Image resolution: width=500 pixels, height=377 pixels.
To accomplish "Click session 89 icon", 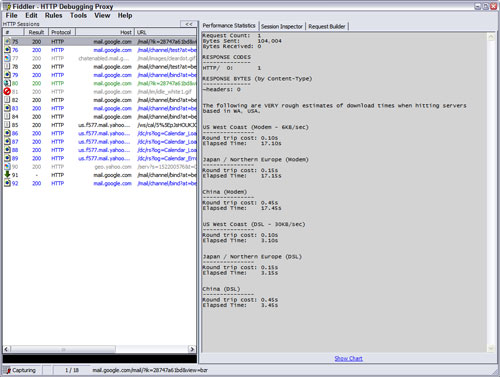I will pos(7,158).
